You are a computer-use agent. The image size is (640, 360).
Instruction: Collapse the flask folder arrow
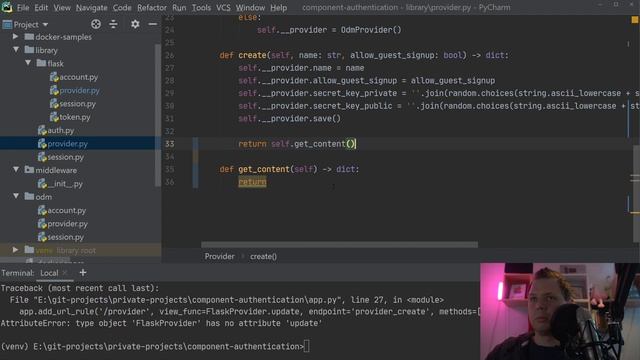(28, 63)
